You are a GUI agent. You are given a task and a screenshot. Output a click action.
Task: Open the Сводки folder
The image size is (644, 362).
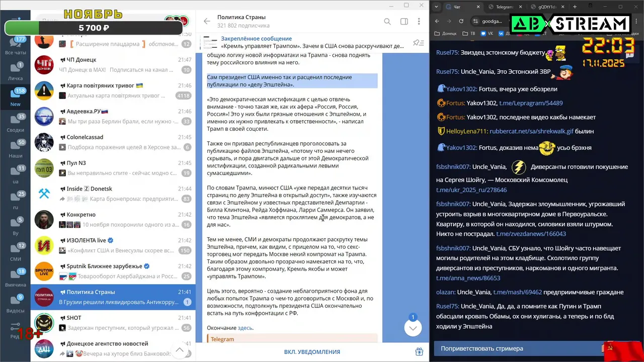pos(16,124)
